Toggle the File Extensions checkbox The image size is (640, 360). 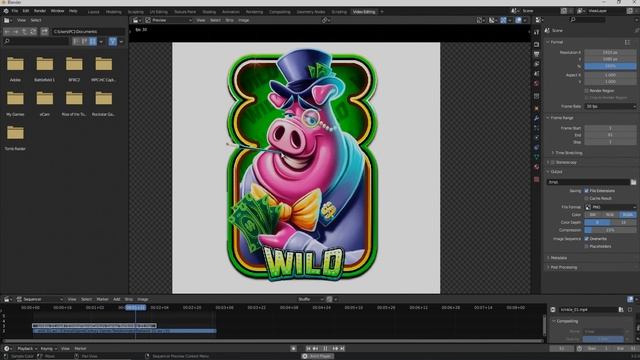pos(587,191)
